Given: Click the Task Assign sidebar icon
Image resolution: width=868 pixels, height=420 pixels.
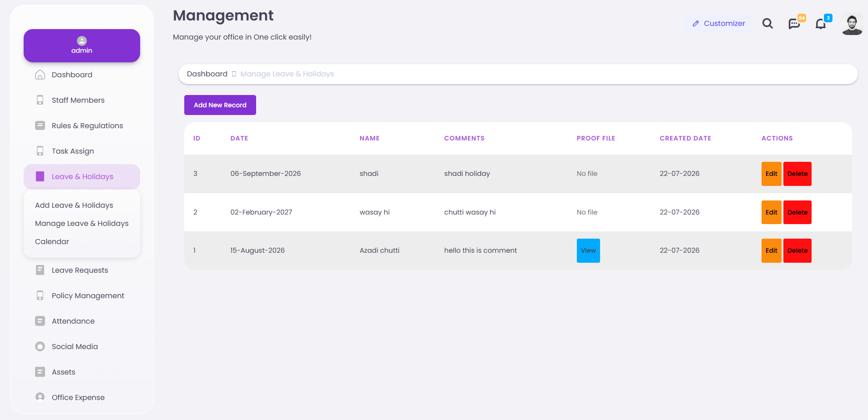Looking at the screenshot, I should 40,151.
